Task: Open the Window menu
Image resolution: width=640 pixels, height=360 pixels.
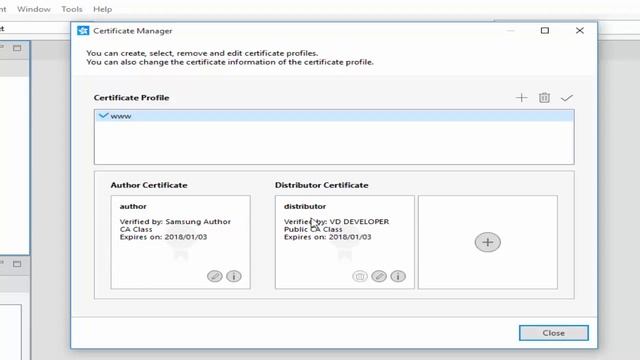Action: pyautogui.click(x=33, y=9)
